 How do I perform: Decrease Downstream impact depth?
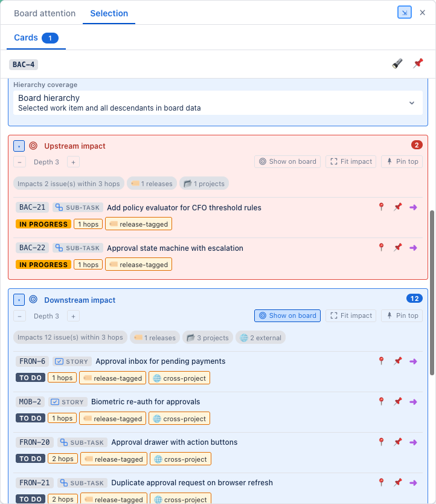19,316
